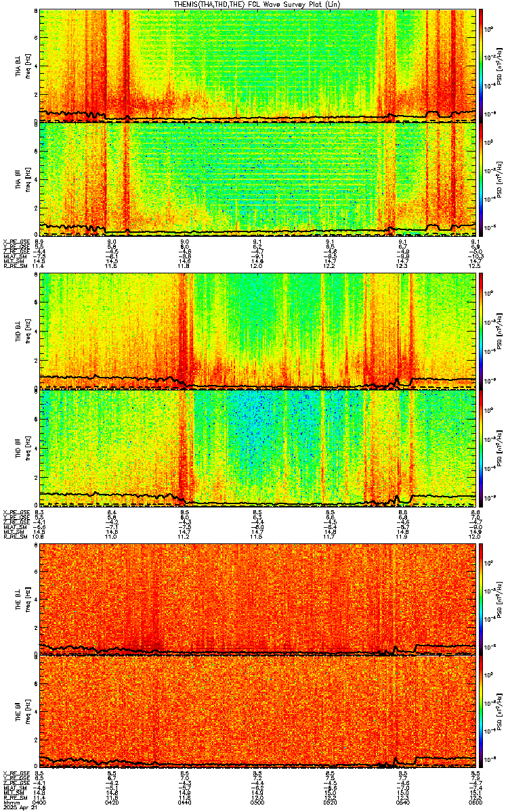Click the PSD [nT²/Hz] label of the bottom color bar
The height and width of the screenshot is (812, 508).
tap(498, 711)
